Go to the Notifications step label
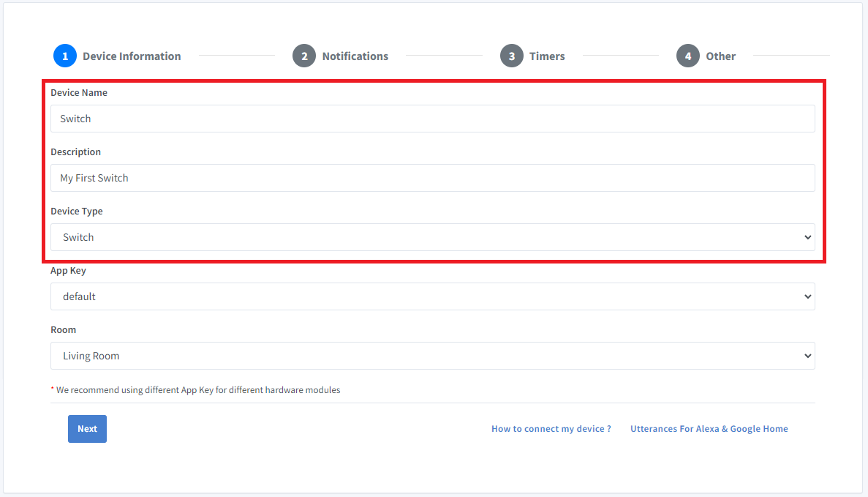This screenshot has height=497, width=868. click(355, 56)
